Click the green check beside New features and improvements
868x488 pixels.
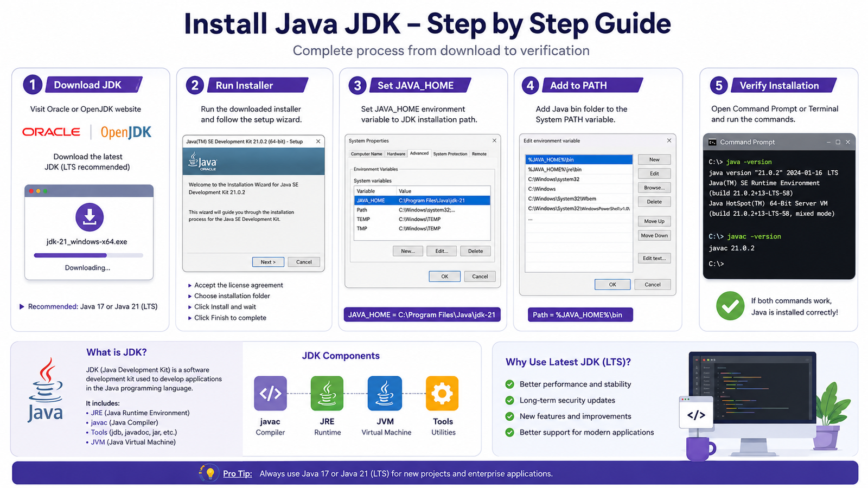(509, 416)
